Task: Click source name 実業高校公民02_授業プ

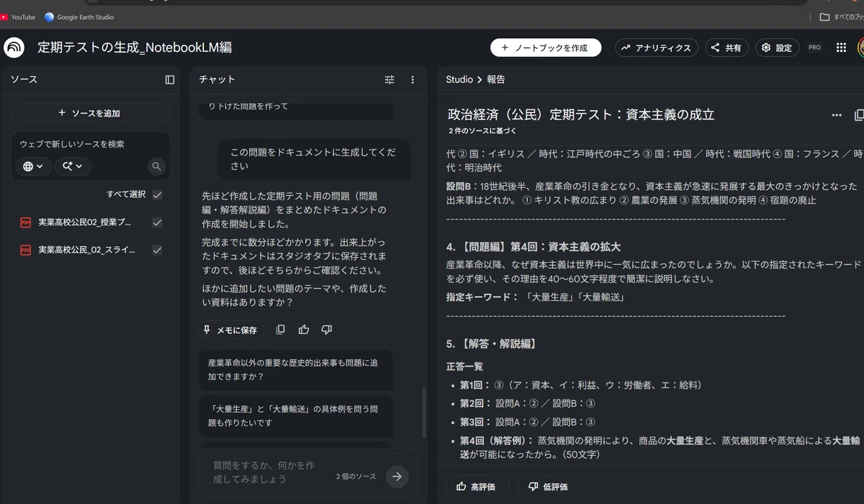Action: [84, 222]
